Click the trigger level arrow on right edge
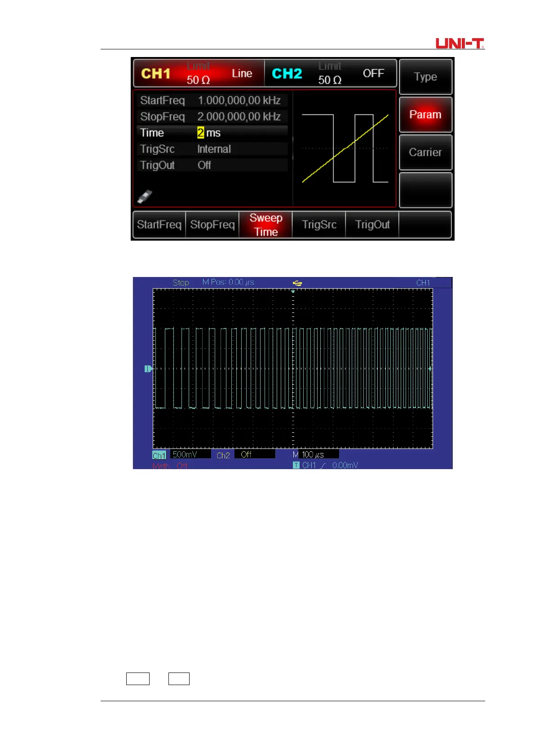Image resolution: width=535 pixels, height=756 pixels. pos(430,369)
